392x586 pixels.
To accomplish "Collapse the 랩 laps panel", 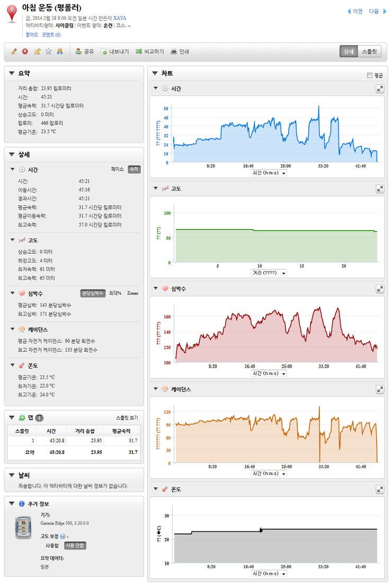I will tap(12, 418).
